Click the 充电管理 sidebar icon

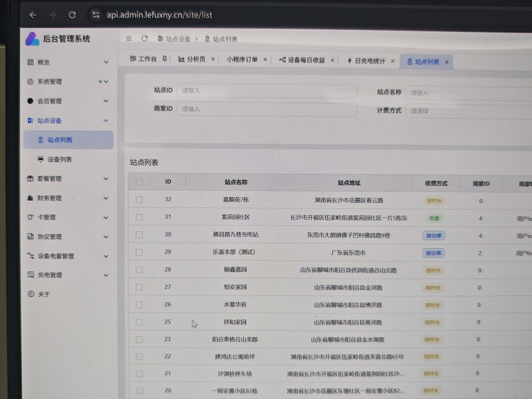[31, 275]
